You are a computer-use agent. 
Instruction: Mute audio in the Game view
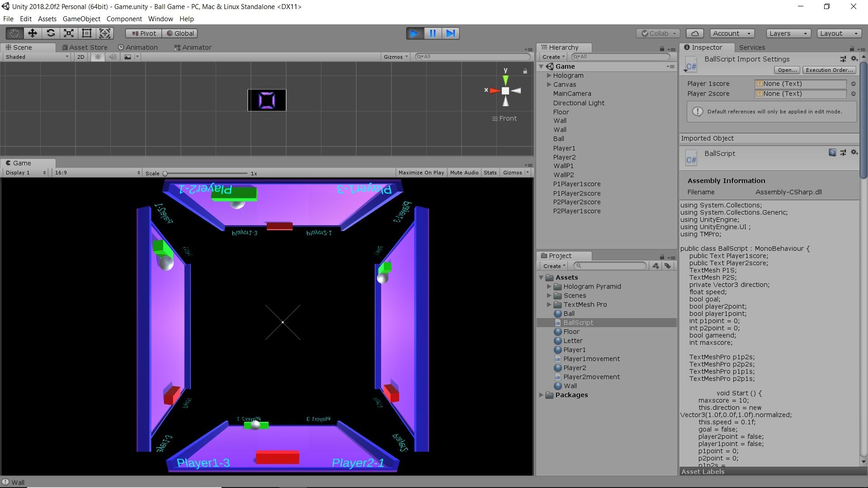pyautogui.click(x=464, y=172)
